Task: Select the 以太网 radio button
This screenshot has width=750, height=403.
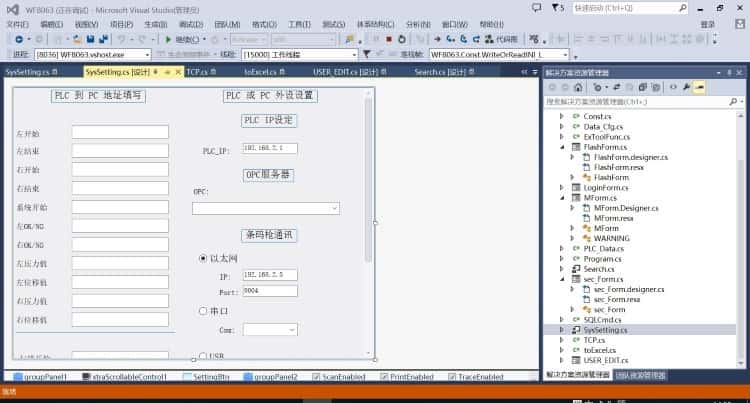Action: [x=203, y=258]
